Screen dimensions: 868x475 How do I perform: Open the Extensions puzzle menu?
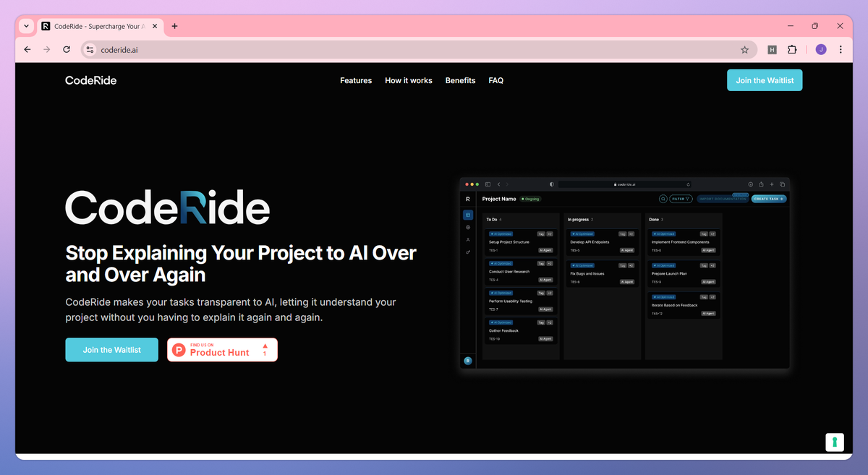pos(792,50)
